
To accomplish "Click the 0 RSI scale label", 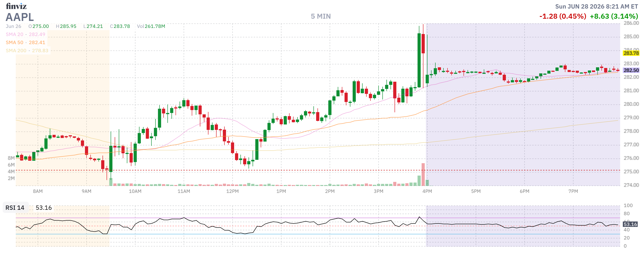I will click(625, 246).
